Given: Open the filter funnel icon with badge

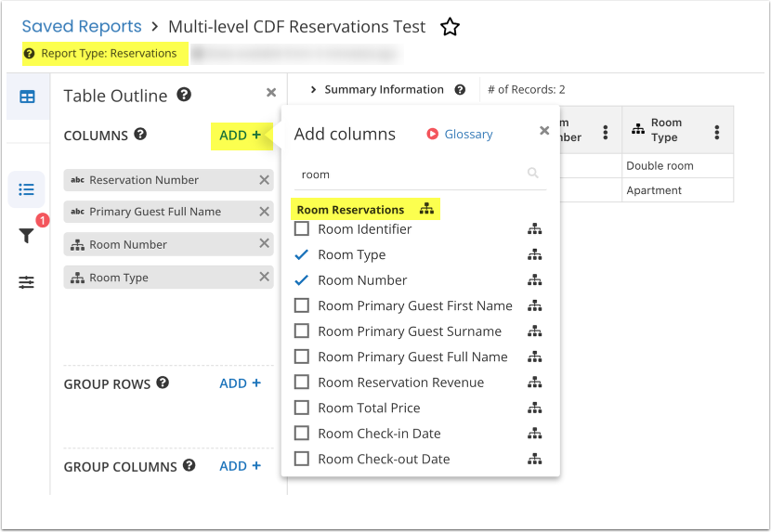Looking at the screenshot, I should tap(27, 236).
